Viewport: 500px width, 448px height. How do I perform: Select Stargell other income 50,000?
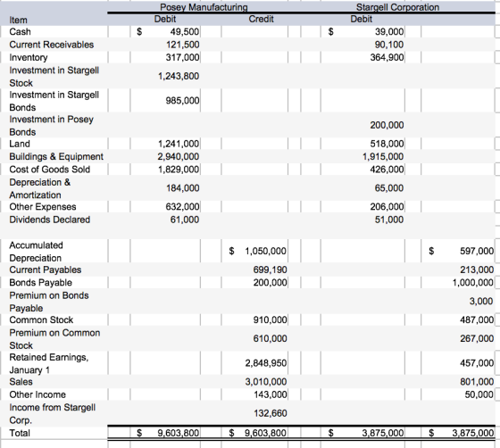point(479,394)
